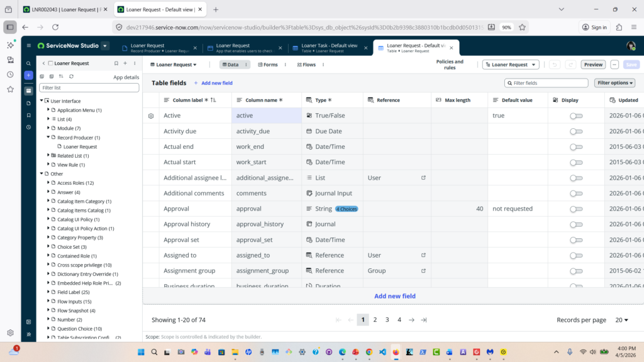Click the refresh icon above the filter list
Image resolution: width=644 pixels, height=362 pixels.
pyautogui.click(x=71, y=77)
